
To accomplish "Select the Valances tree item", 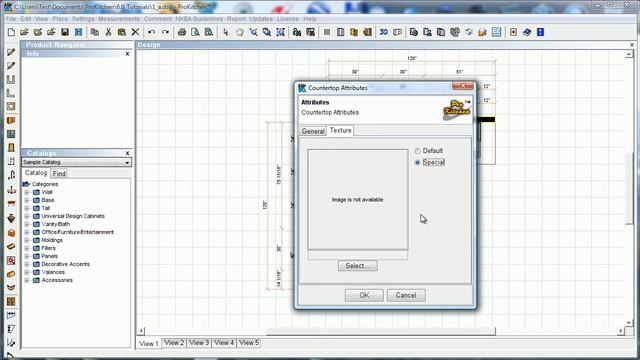I will tap(53, 272).
